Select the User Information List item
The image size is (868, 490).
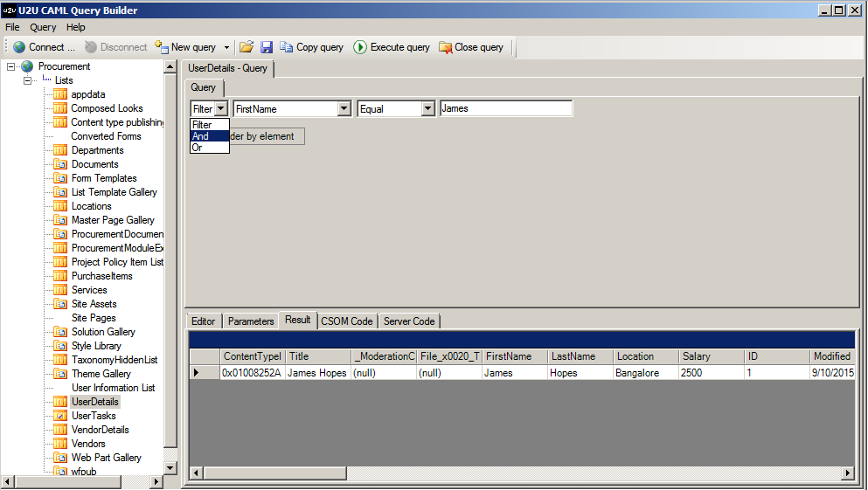pyautogui.click(x=113, y=388)
